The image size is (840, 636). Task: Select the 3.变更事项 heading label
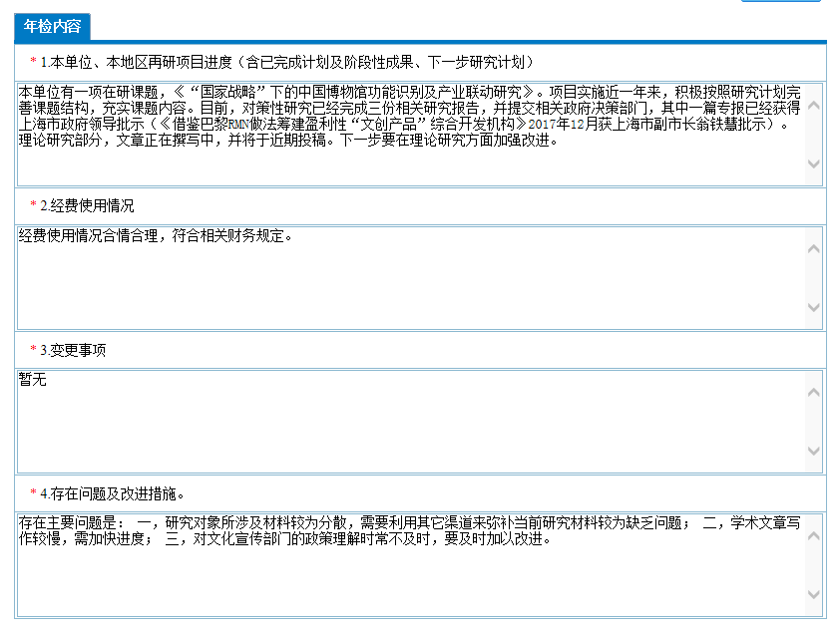(x=73, y=350)
